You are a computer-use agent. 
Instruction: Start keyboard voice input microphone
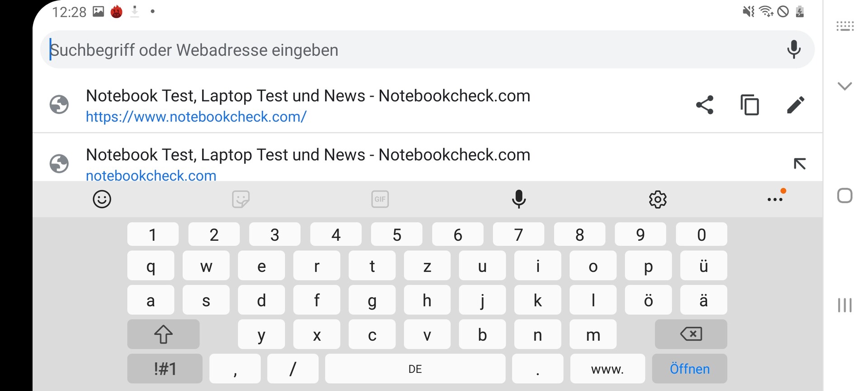point(519,199)
